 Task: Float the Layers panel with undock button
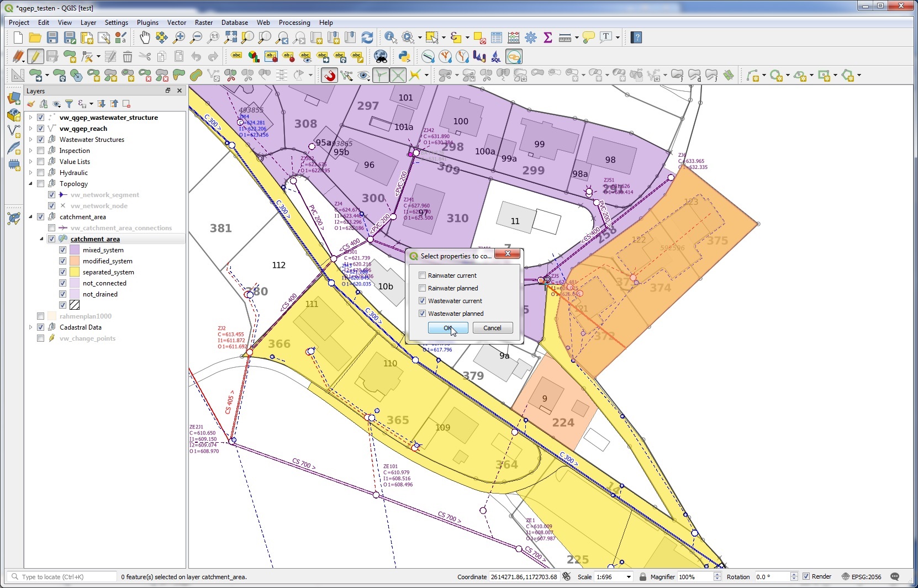pos(168,91)
